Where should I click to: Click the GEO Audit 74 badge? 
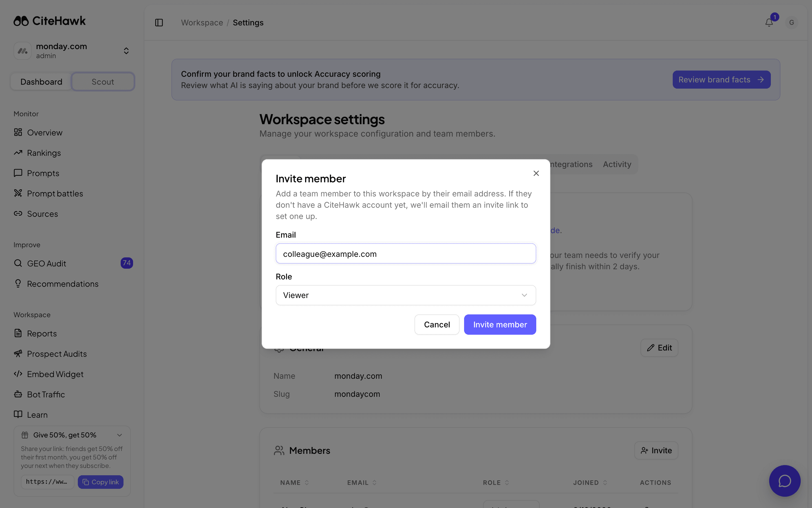coord(127,263)
